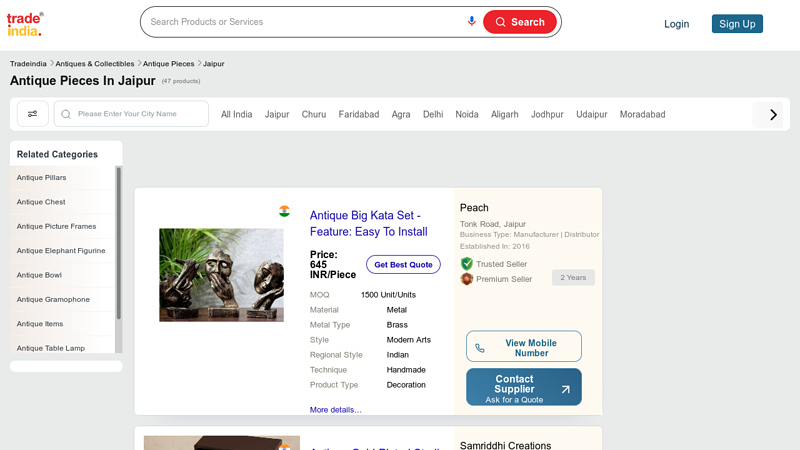Select the Noida city tab
The height and width of the screenshot is (450, 800).
pos(466,114)
